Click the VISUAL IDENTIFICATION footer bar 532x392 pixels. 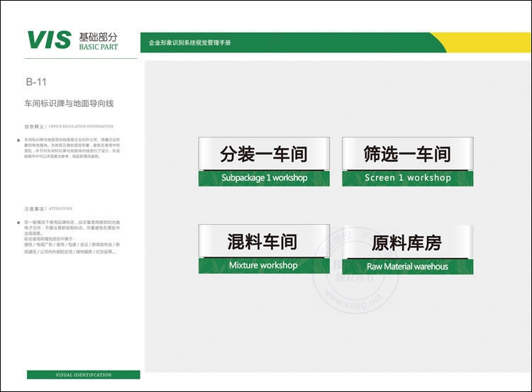tap(84, 374)
